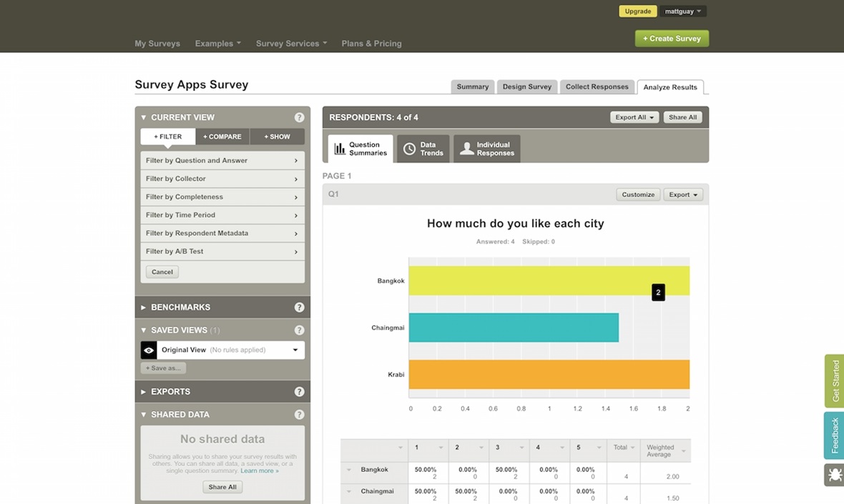
Task: Select the + FILTER tab
Action: pos(168,137)
